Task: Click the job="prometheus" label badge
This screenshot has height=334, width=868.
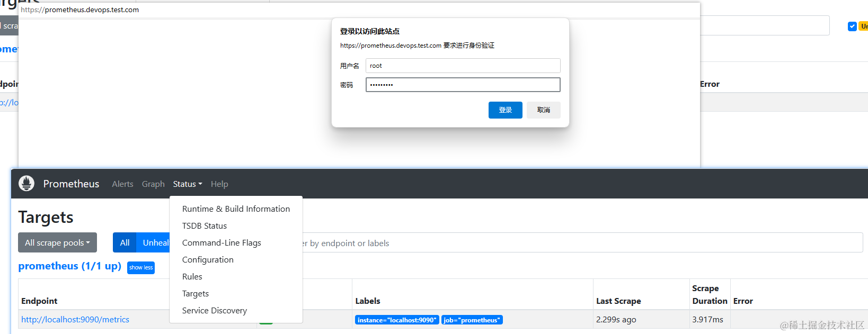Action: [x=472, y=320]
